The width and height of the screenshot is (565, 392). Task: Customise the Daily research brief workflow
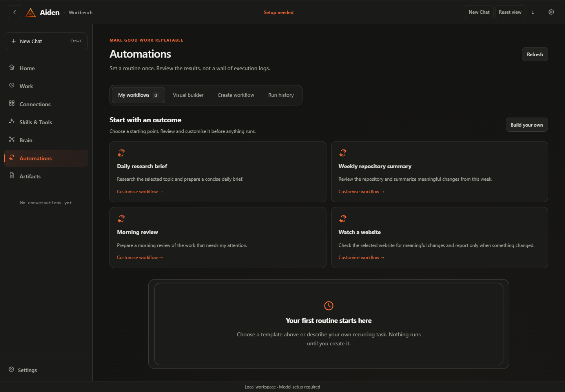140,192
